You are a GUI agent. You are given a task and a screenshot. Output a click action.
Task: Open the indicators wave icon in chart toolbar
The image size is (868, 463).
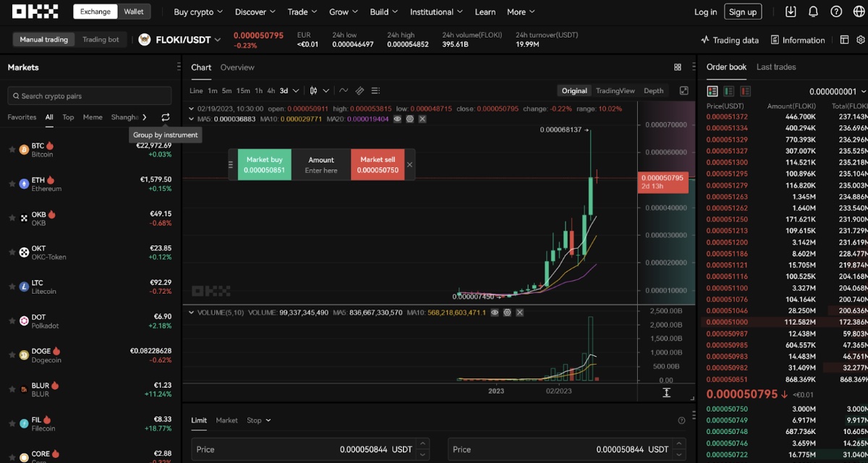click(344, 90)
